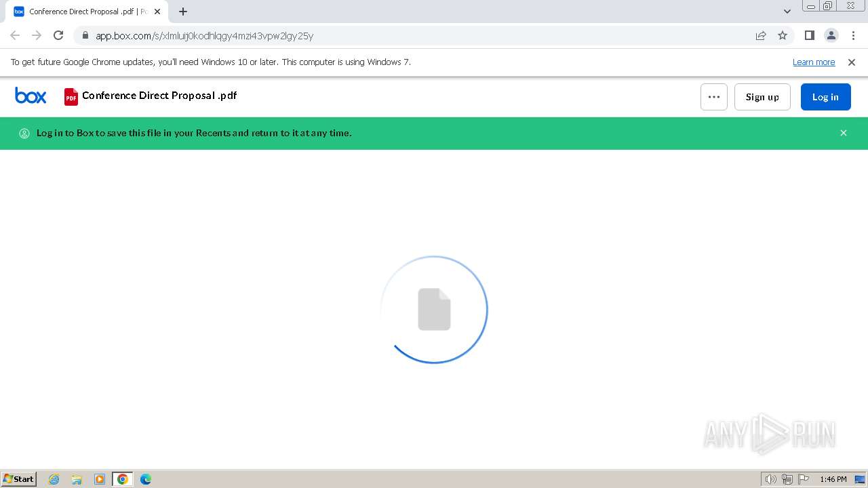Open Windows Explorer from taskbar
The height and width of the screenshot is (488, 868).
pos(77,479)
